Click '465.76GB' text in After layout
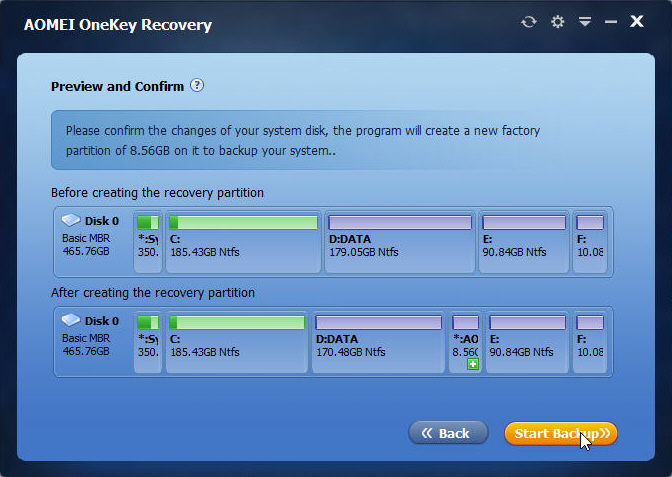The image size is (672, 477). click(x=86, y=351)
